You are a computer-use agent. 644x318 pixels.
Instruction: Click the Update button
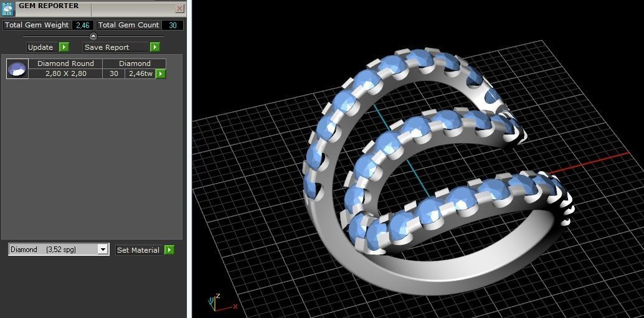point(40,47)
